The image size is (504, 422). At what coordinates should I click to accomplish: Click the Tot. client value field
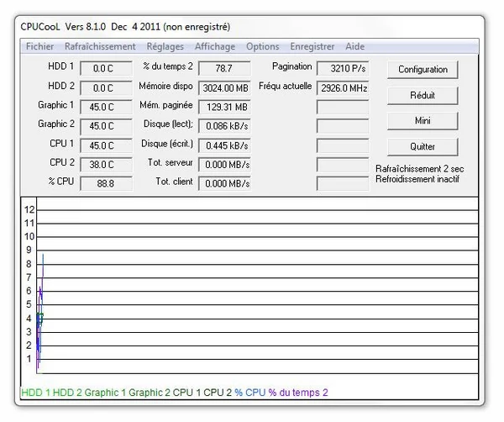[x=224, y=183]
